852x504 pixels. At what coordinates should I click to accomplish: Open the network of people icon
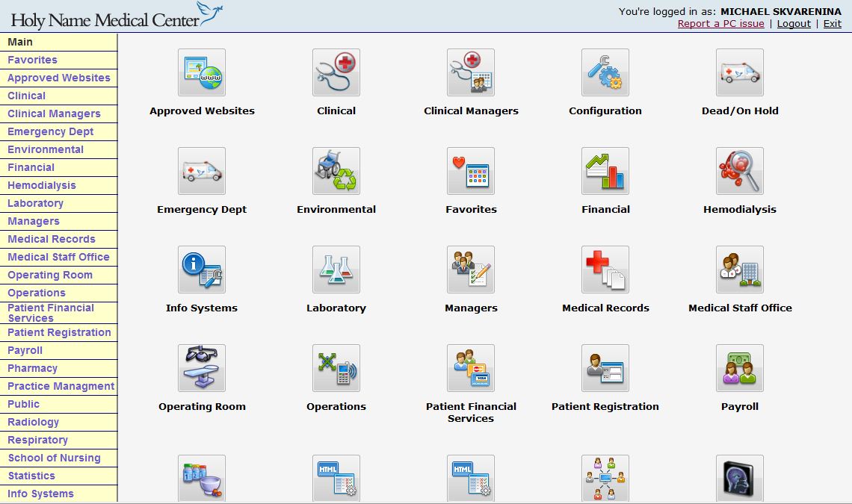pyautogui.click(x=605, y=479)
